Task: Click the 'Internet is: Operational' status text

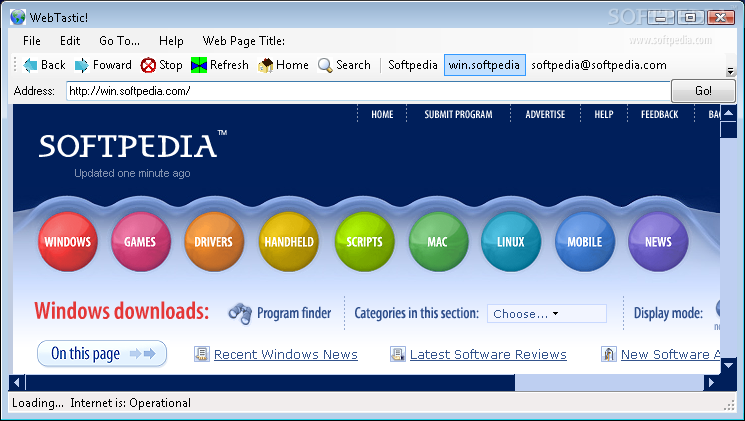Action: coord(131,403)
